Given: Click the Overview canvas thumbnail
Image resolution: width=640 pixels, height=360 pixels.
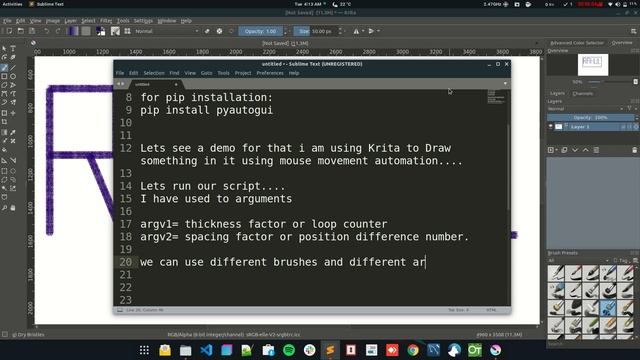Looking at the screenshot, I should 593,64.
